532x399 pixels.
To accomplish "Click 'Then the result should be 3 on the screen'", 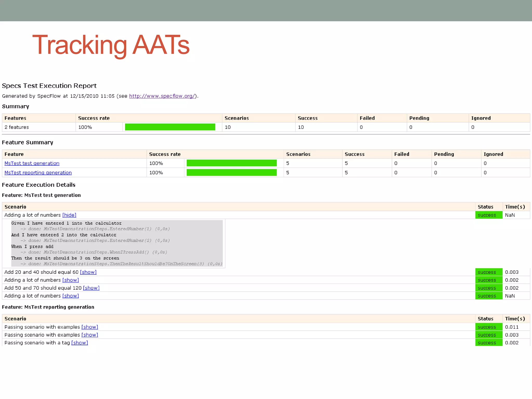I will pyautogui.click(x=65, y=258).
